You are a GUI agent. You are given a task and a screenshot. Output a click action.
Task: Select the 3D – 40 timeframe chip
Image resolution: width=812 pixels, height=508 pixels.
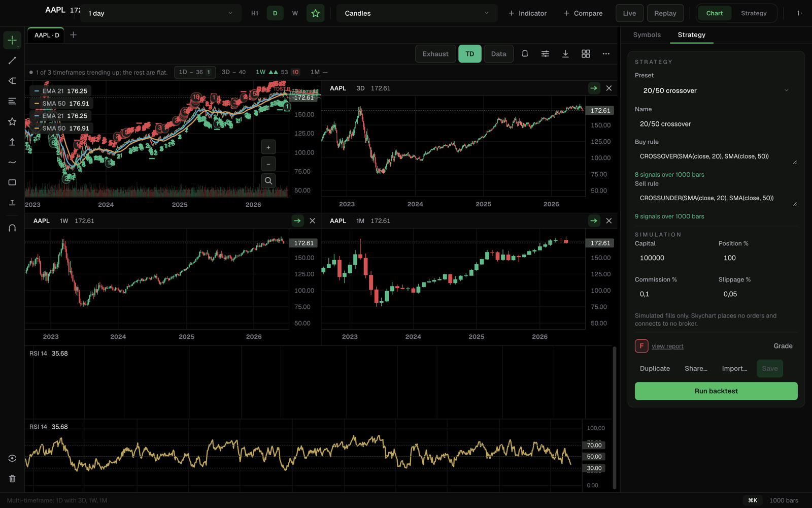pyautogui.click(x=233, y=72)
